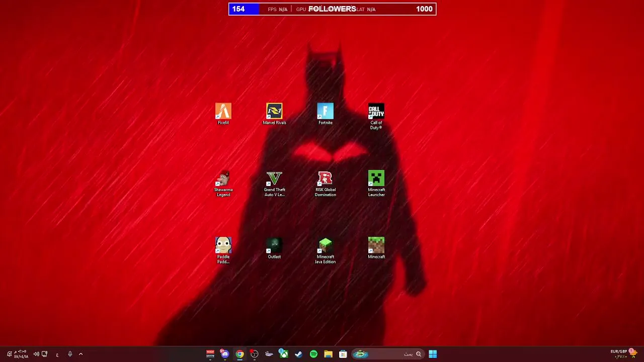Select the Minecraft Launcher icon
This screenshot has height=362, width=644.
[376, 184]
